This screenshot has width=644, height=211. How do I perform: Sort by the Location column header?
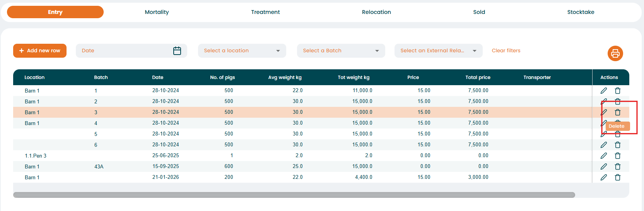coord(34,77)
